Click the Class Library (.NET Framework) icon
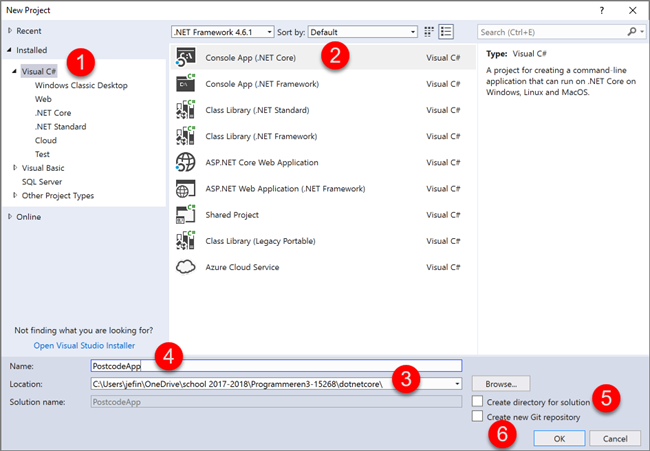Viewport: 650px width, 451px height. [x=186, y=136]
